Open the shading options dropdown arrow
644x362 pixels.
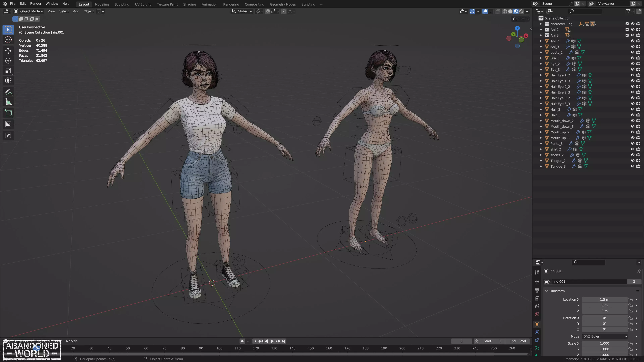[527, 11]
